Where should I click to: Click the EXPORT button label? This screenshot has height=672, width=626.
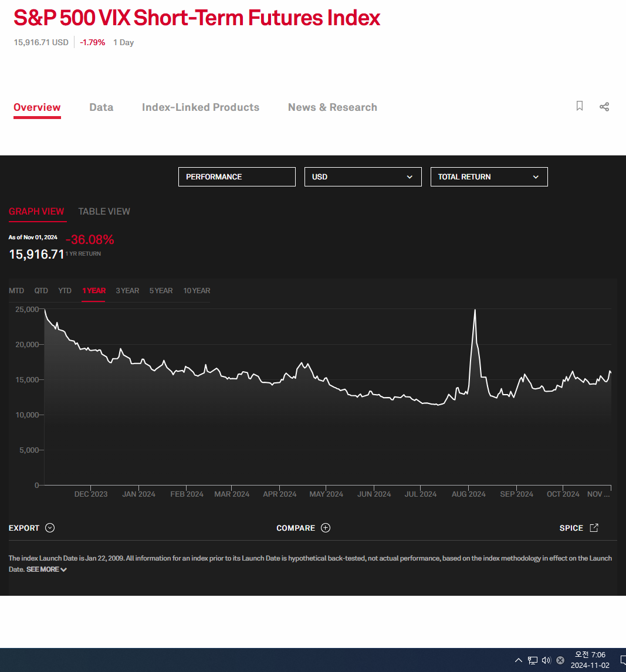tap(24, 528)
